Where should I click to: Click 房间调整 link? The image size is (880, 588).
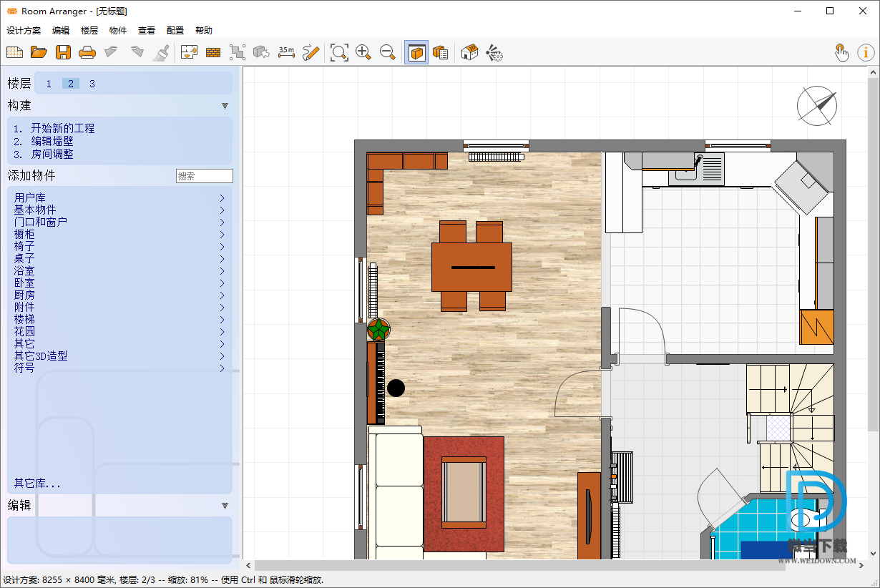[x=52, y=154]
